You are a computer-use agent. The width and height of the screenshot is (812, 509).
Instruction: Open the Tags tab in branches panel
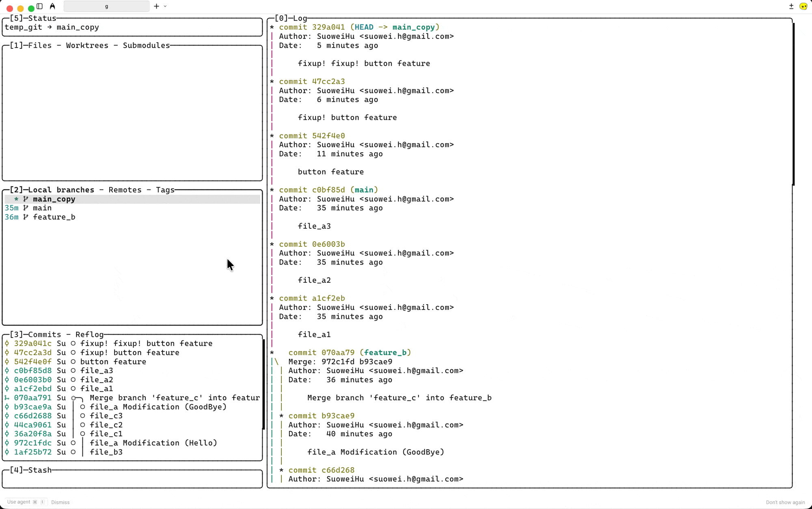click(x=165, y=190)
